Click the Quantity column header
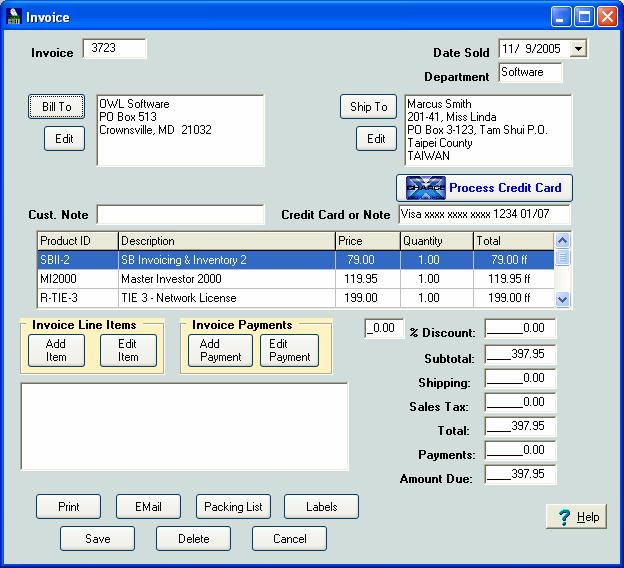This screenshot has height=568, width=624. tap(437, 241)
